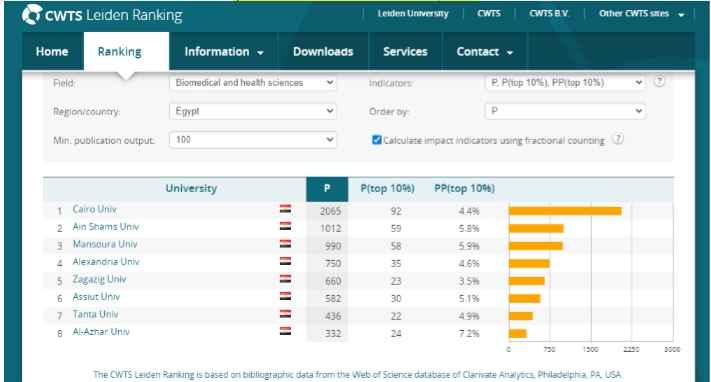Viewport: 711px width, 382px height.
Task: Open the Mansoura Univ link
Action: coord(105,244)
